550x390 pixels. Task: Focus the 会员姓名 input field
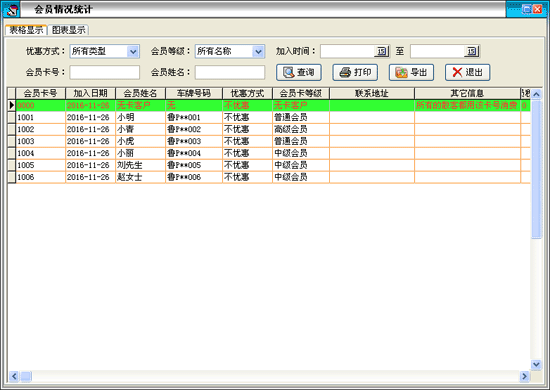coord(230,73)
